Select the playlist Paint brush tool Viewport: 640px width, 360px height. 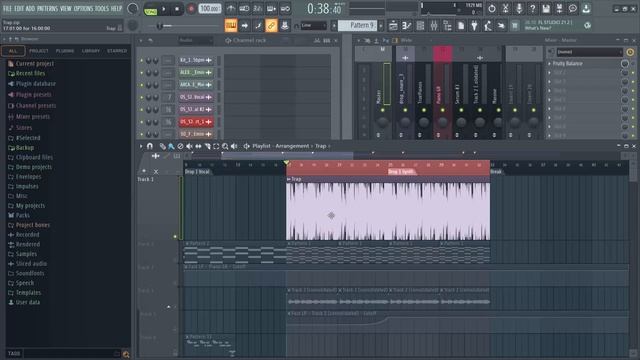coord(171,146)
